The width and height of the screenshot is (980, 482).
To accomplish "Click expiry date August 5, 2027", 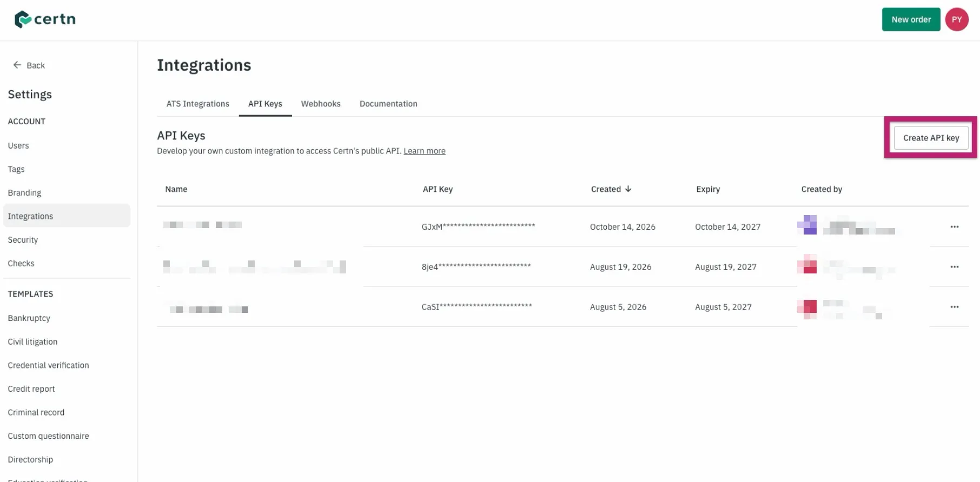I will [723, 307].
